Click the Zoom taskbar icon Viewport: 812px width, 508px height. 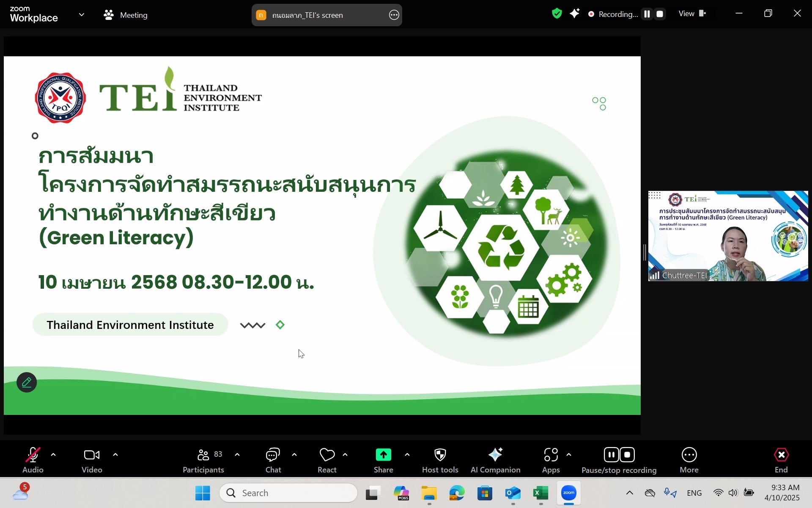pos(569,493)
